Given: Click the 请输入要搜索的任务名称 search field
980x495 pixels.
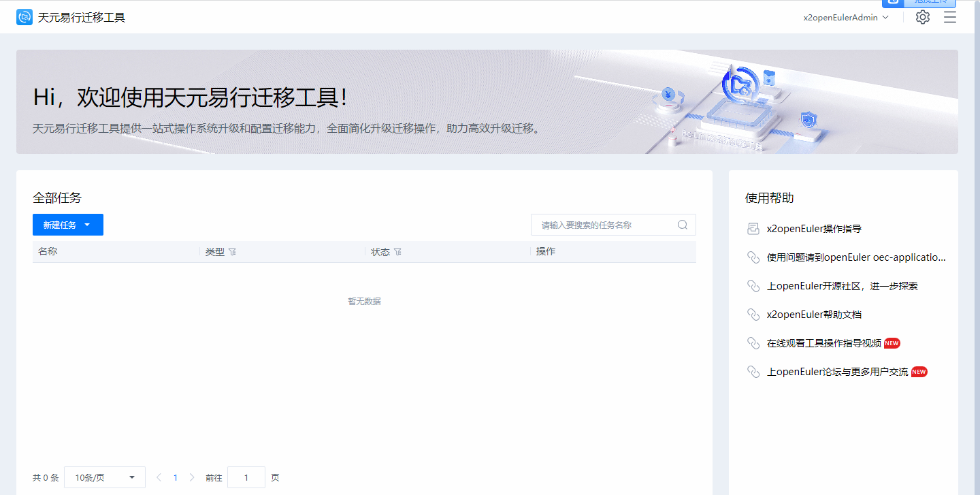Looking at the screenshot, I should coord(613,225).
